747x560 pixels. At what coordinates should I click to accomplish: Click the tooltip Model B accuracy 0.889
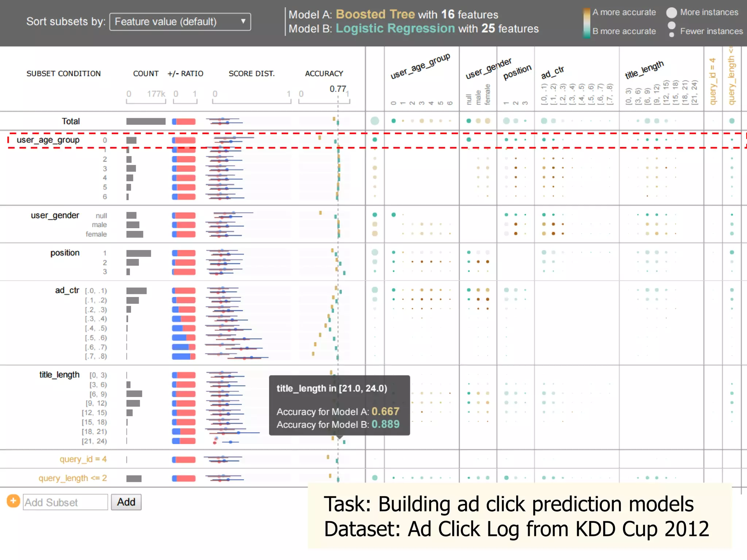coord(386,424)
